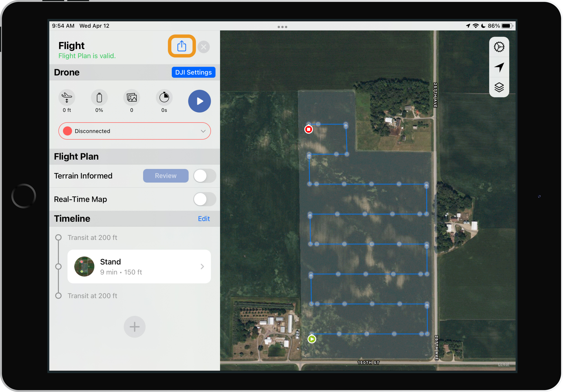Select last Transit at 200 ft entry
This screenshot has height=392, width=563.
[92, 296]
